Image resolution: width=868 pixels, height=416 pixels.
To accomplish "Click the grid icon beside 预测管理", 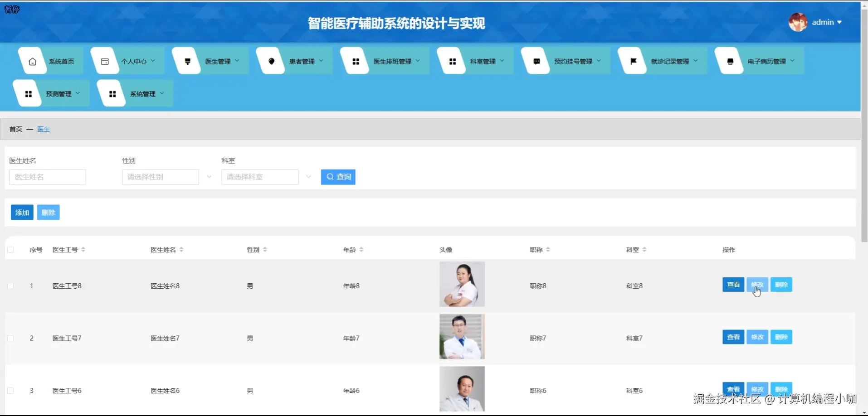I will [28, 94].
